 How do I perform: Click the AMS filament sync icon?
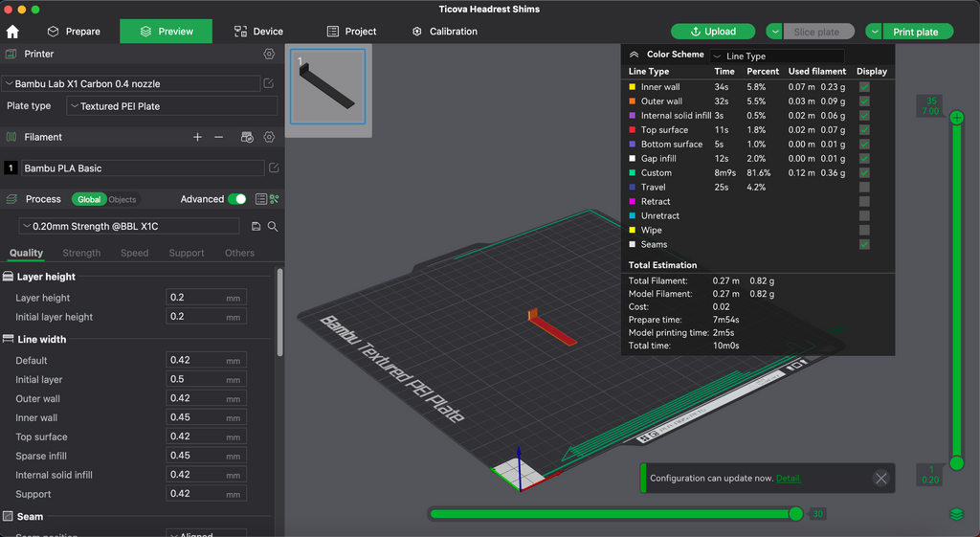point(247,137)
